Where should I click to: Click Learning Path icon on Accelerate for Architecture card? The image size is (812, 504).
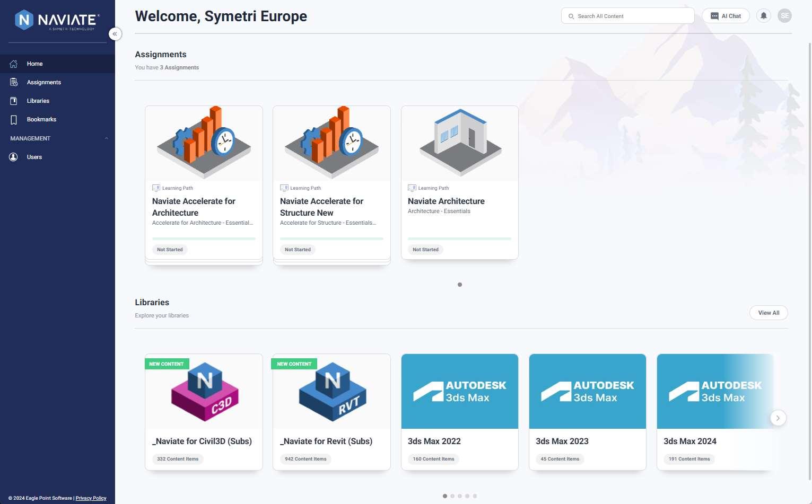click(156, 188)
